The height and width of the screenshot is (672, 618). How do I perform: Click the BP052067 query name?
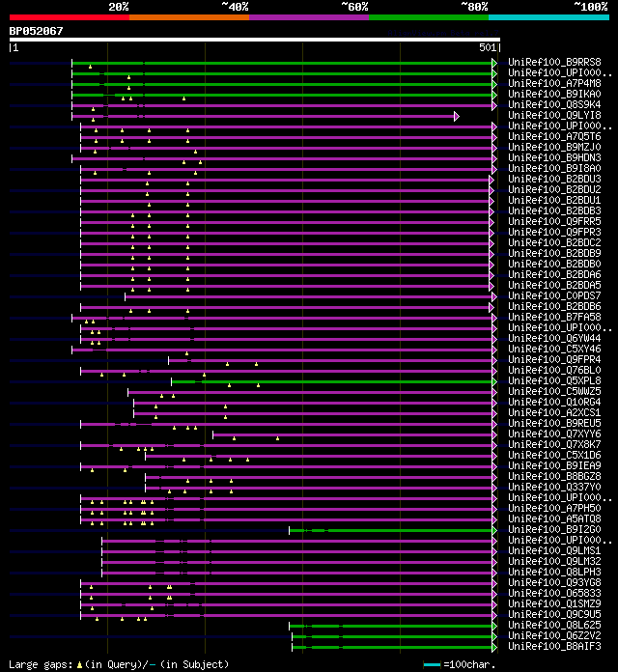tap(36, 31)
